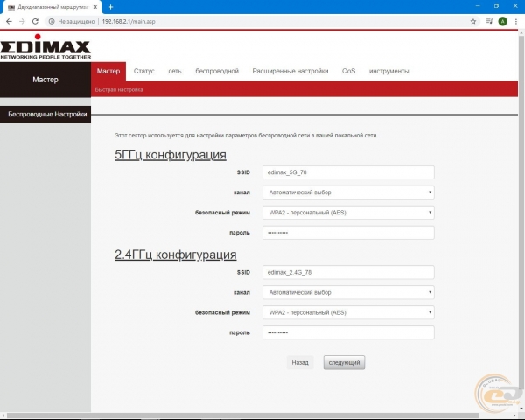Click the Назад button
The height and width of the screenshot is (420, 525).
[x=300, y=362]
